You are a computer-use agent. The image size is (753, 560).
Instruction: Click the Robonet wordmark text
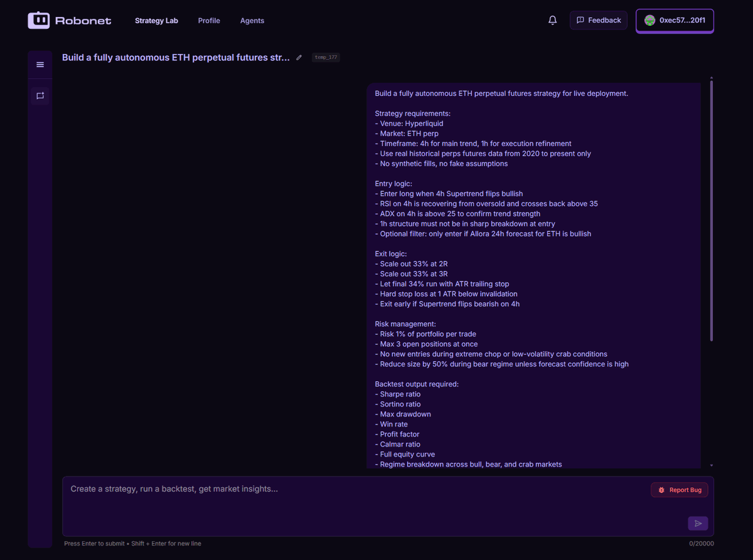(x=83, y=21)
